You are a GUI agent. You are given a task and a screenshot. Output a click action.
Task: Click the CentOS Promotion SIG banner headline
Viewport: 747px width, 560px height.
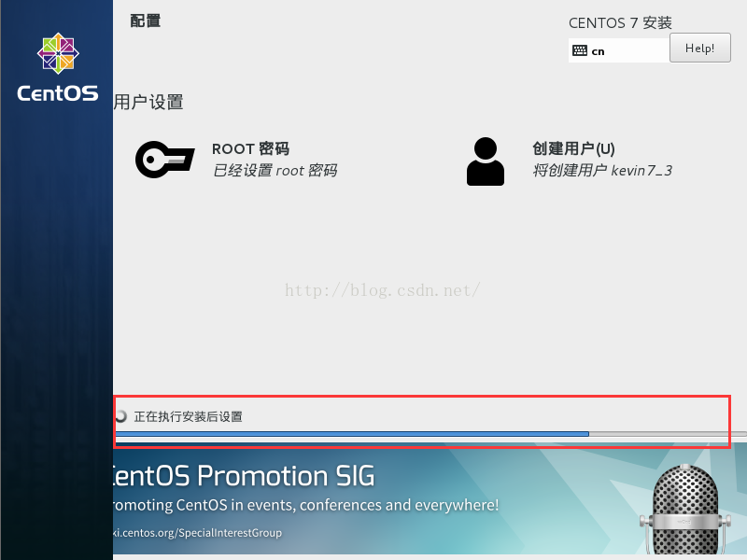(x=244, y=476)
